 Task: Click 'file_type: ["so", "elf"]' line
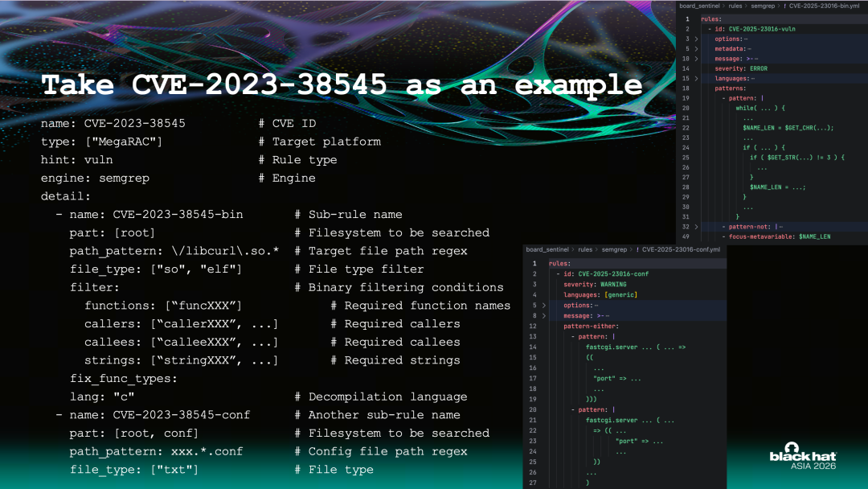coord(156,269)
